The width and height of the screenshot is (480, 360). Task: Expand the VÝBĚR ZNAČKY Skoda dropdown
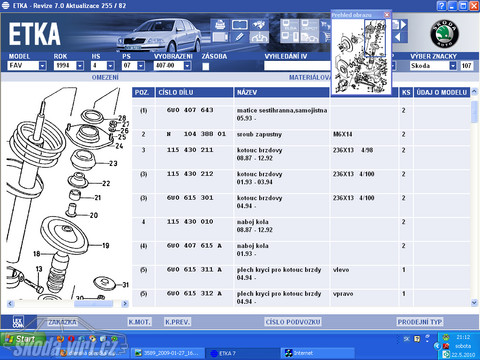coord(453,66)
